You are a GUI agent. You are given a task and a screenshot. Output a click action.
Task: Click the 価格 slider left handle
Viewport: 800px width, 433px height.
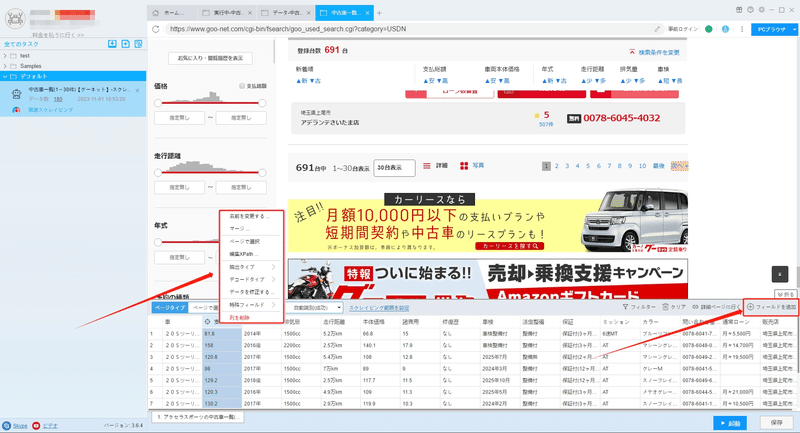[158, 103]
